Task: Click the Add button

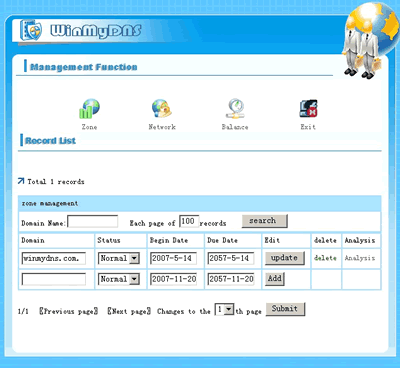Action: point(275,279)
